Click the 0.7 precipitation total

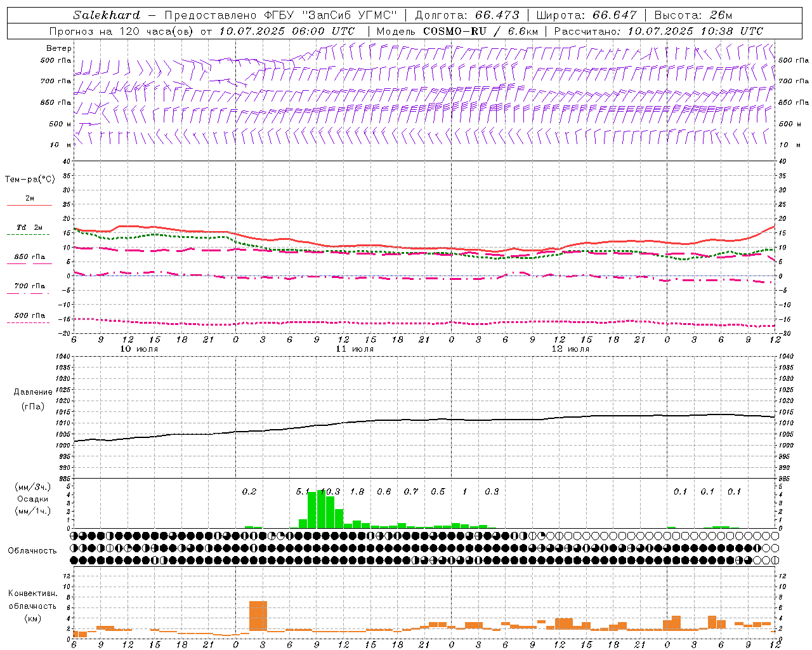click(411, 491)
